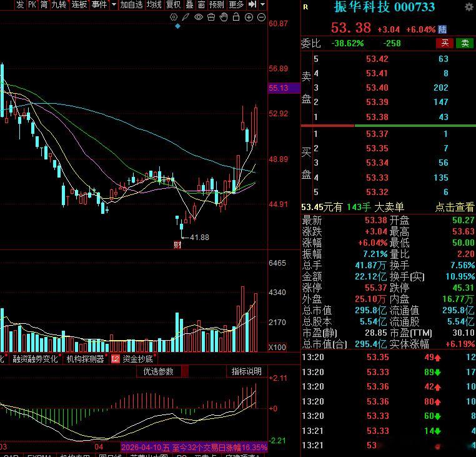Zoom in with the plus circle icon

click(249, 18)
